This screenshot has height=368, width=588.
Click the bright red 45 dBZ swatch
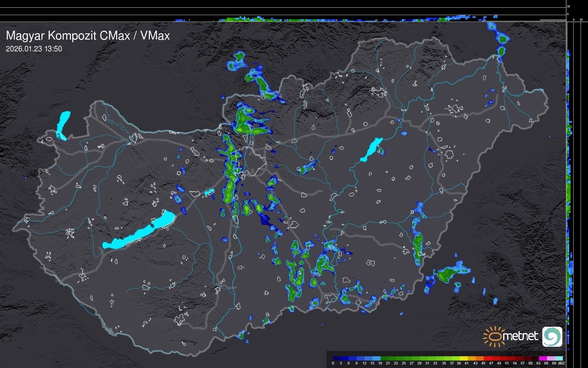(487, 358)
